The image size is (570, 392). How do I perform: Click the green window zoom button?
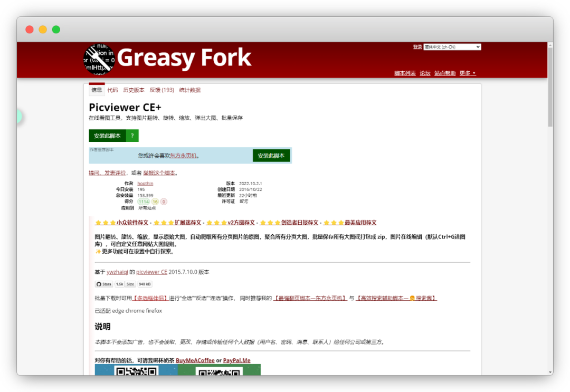coord(56,30)
